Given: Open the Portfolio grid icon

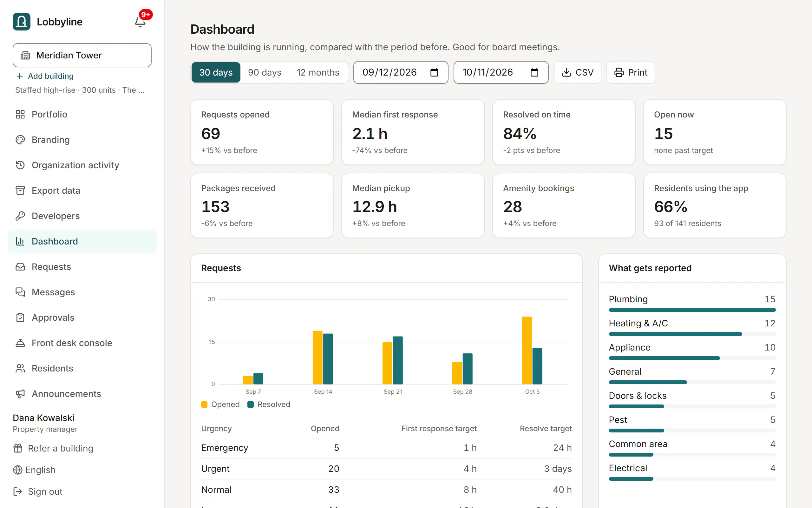Looking at the screenshot, I should tap(20, 114).
